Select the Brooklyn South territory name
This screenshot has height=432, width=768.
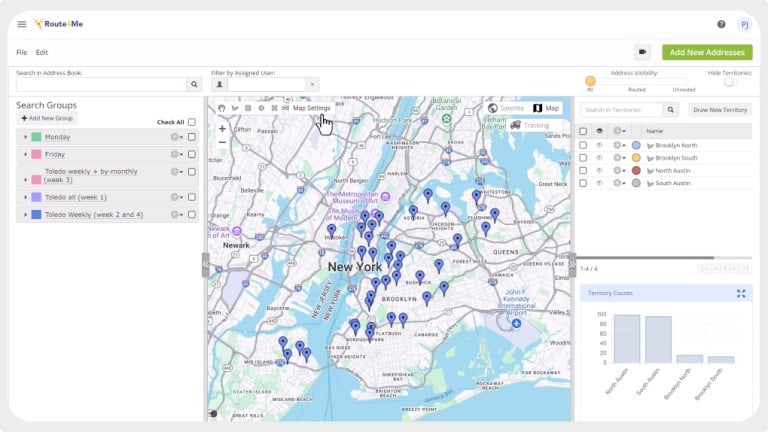(x=676, y=158)
